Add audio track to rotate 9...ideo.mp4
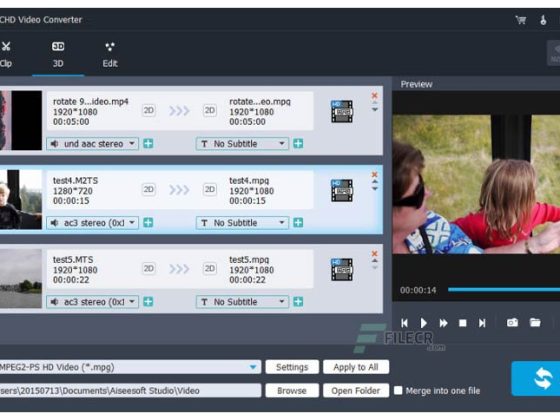The width and height of the screenshot is (560, 420). click(x=148, y=144)
